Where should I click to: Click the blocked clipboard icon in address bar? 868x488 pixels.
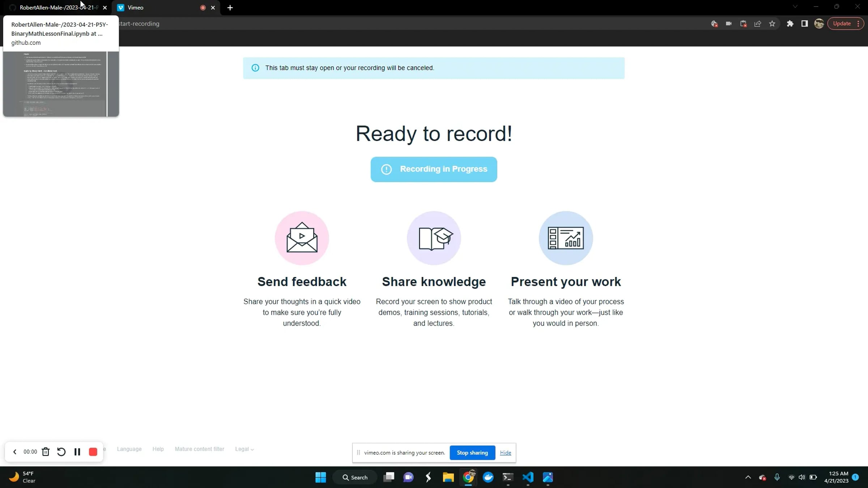(743, 24)
